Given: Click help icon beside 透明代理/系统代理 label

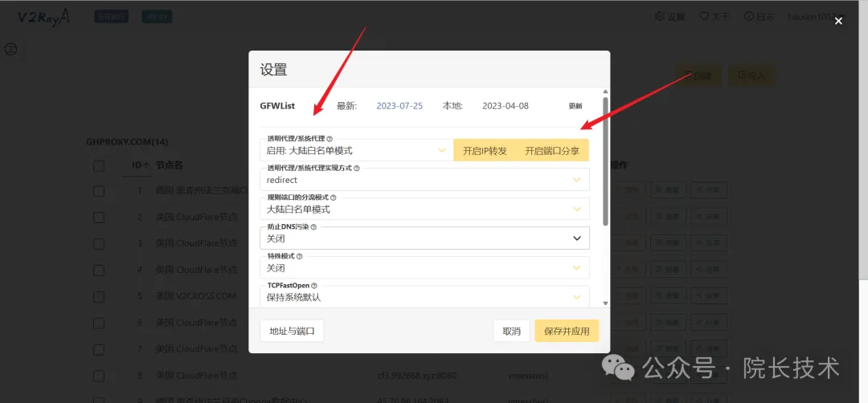Looking at the screenshot, I should 330,139.
